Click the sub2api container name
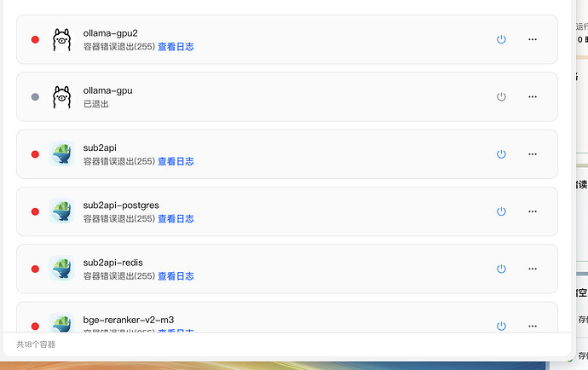The image size is (588, 370). 100,147
